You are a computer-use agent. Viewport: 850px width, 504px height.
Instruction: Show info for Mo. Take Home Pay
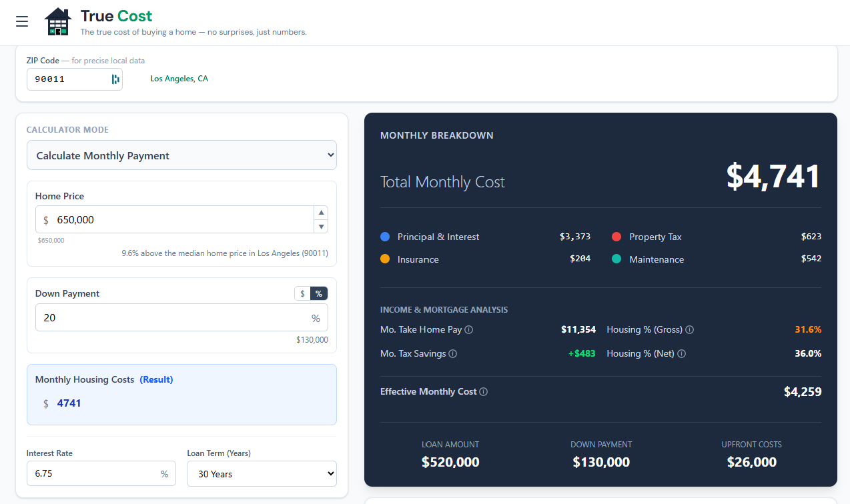pos(469,330)
